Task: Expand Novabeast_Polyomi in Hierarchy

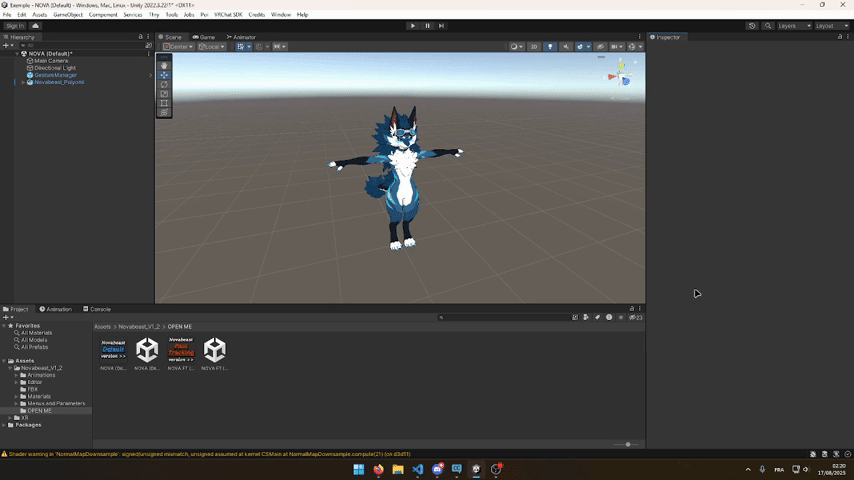Action: click(x=23, y=82)
